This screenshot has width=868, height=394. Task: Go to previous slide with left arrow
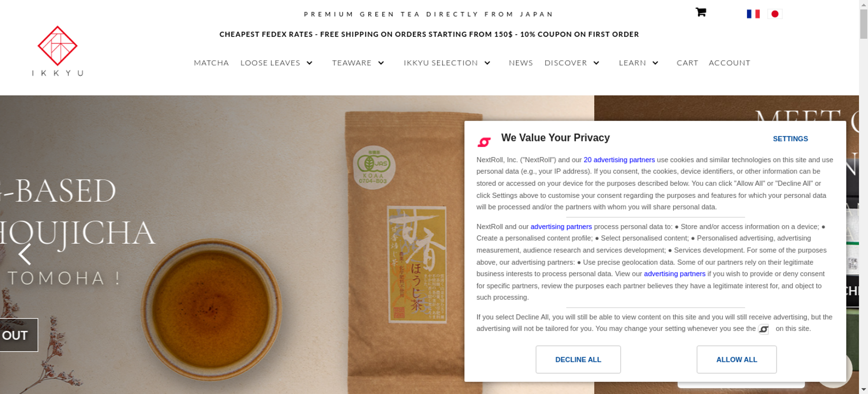point(25,254)
